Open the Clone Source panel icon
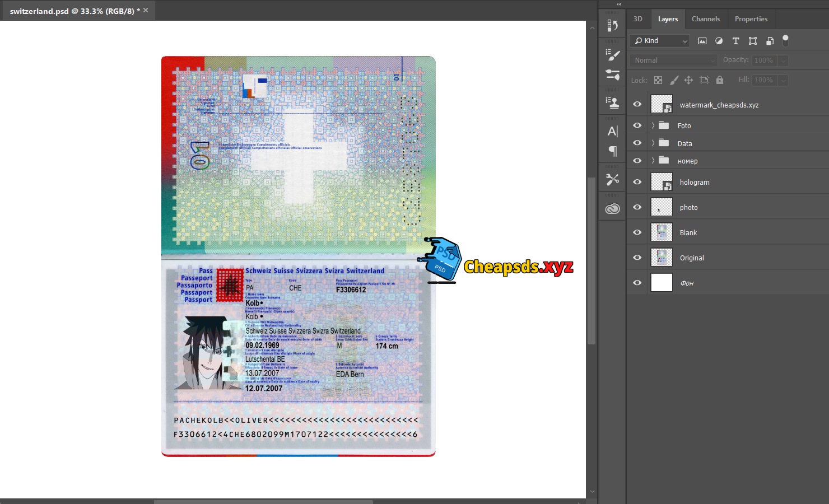This screenshot has height=504, width=829. coord(612,102)
